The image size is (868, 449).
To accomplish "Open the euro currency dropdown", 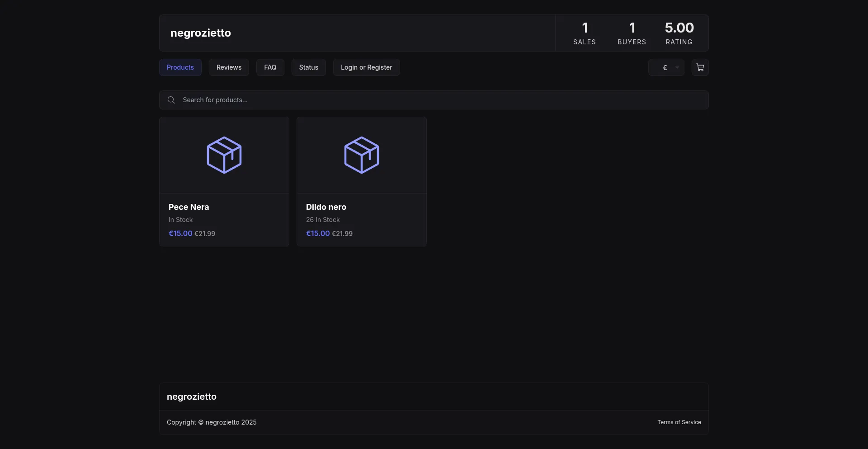I will point(666,67).
